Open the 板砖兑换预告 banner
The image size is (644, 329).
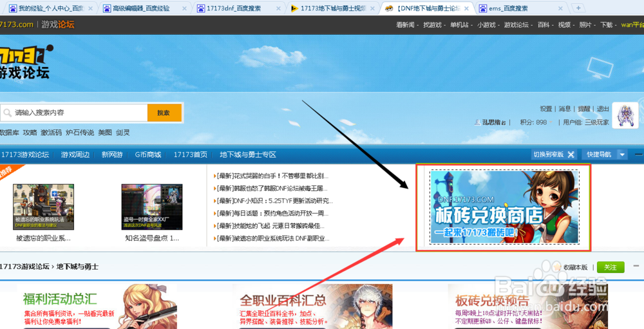tap(528, 306)
